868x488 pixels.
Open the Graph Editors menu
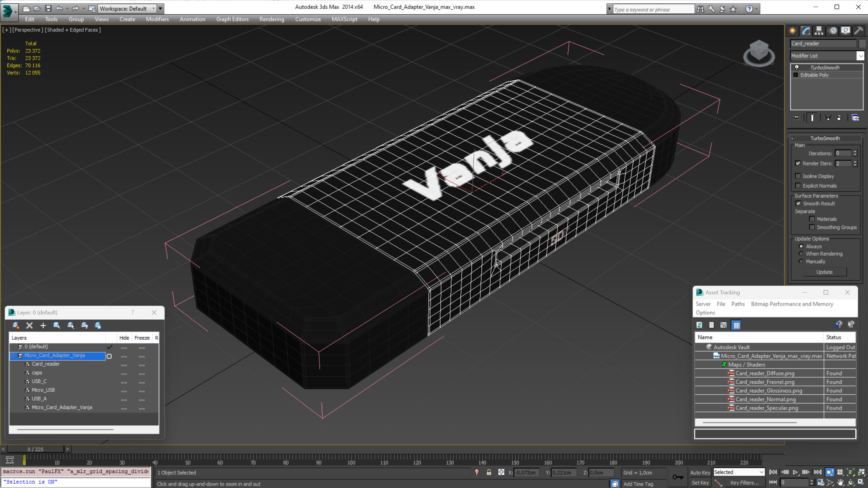pyautogui.click(x=232, y=19)
